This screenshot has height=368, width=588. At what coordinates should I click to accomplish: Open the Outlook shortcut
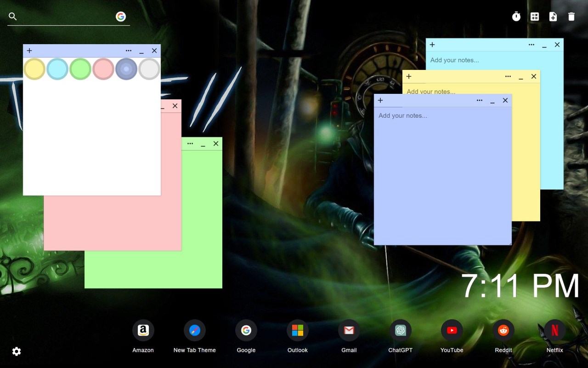tap(298, 330)
